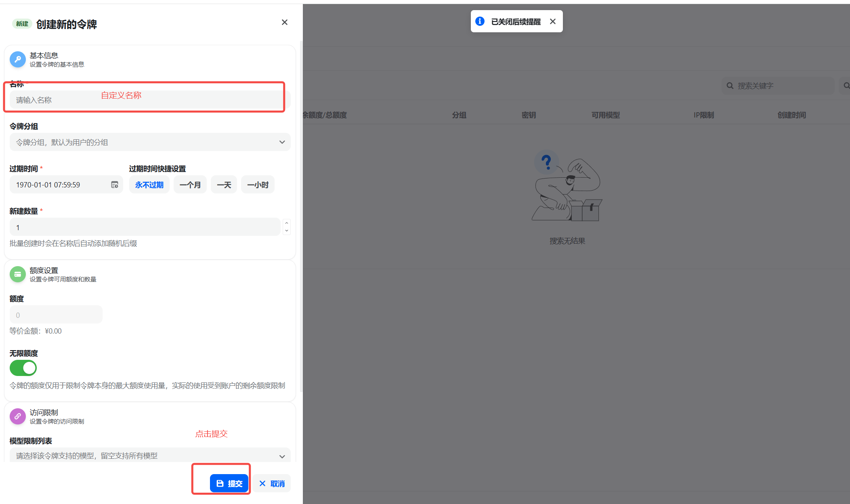The width and height of the screenshot is (850, 504).
Task: Close the 创建新的令牌 dialog
Action: coord(284,22)
